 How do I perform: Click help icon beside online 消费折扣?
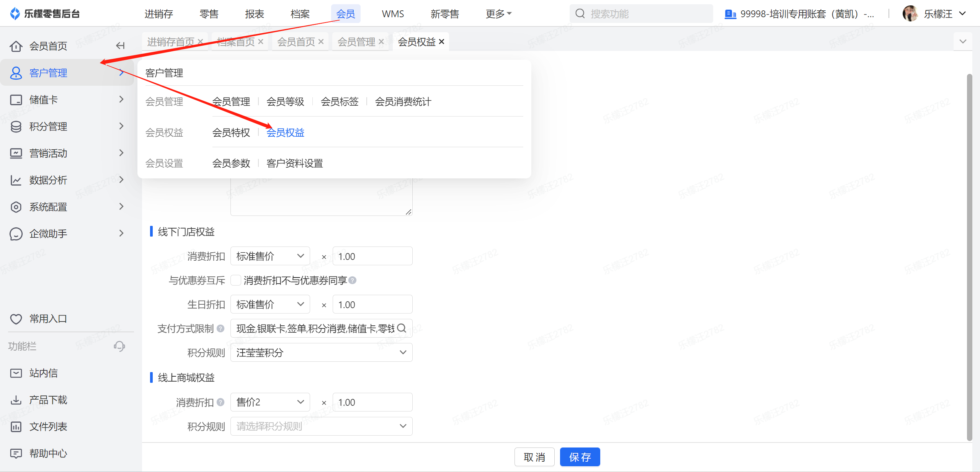(220, 402)
